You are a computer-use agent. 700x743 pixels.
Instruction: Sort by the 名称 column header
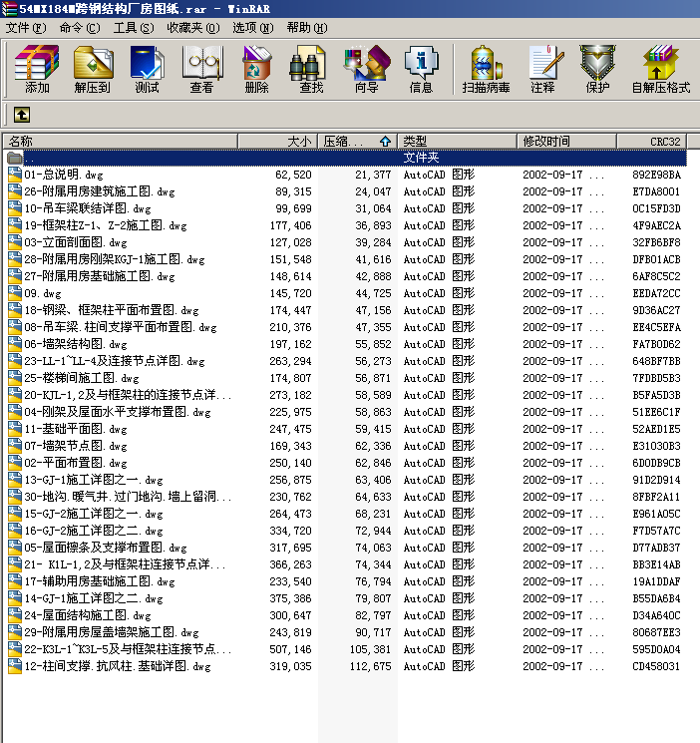(x=121, y=142)
